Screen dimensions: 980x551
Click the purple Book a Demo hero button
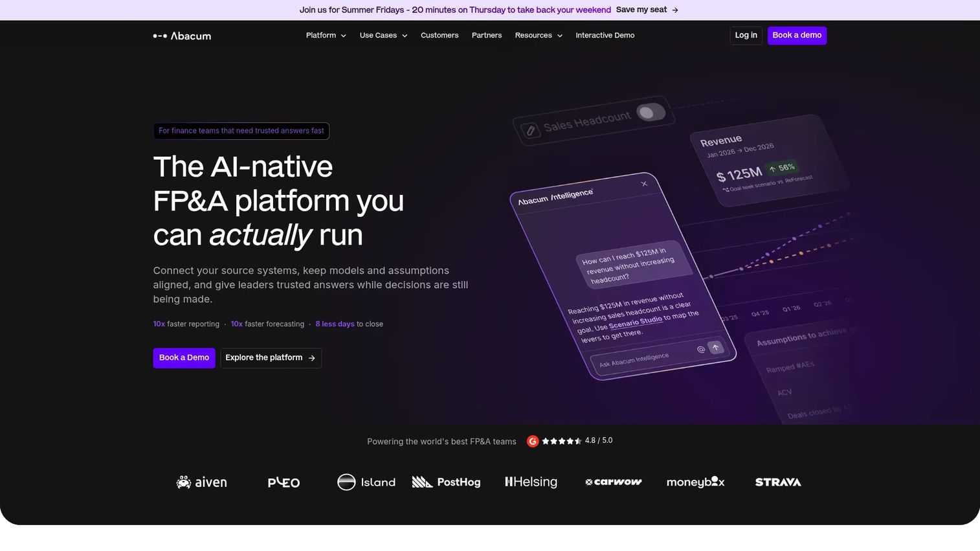(x=184, y=358)
